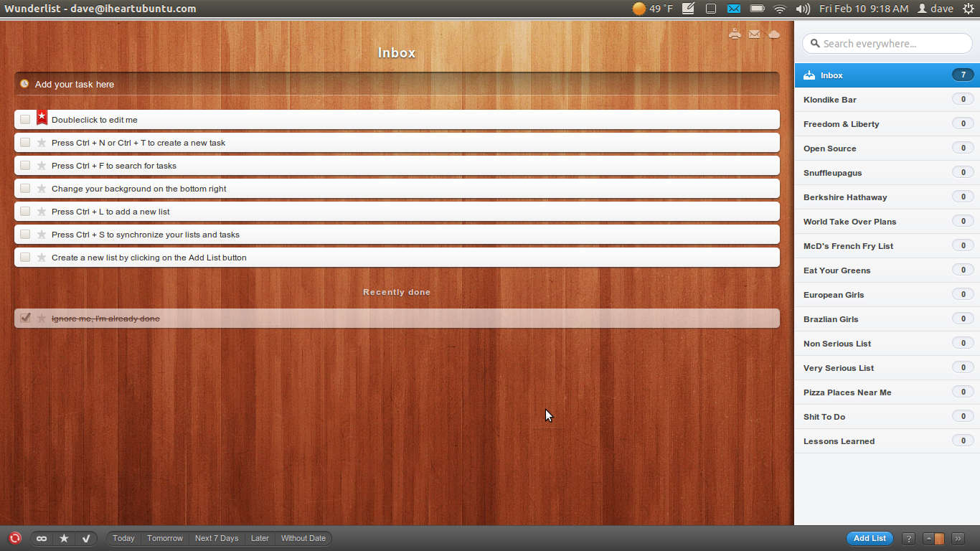The image size is (980, 551).
Task: Email the task list via envelope icon
Action: click(x=754, y=34)
